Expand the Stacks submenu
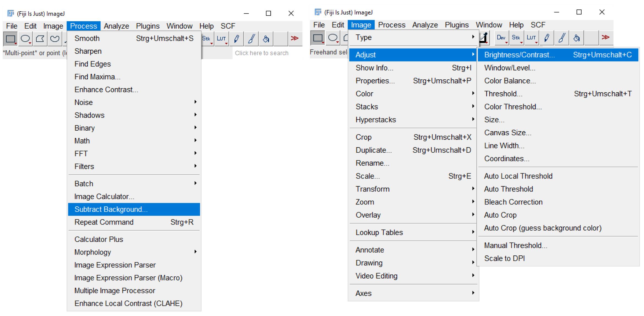 tap(413, 107)
